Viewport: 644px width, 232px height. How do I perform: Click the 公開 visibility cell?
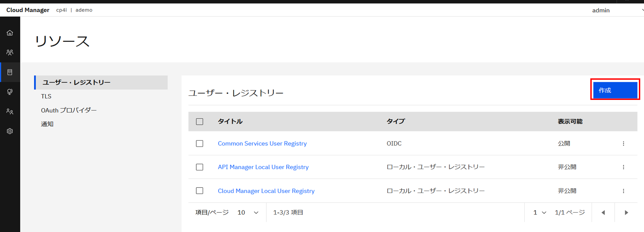(564, 143)
